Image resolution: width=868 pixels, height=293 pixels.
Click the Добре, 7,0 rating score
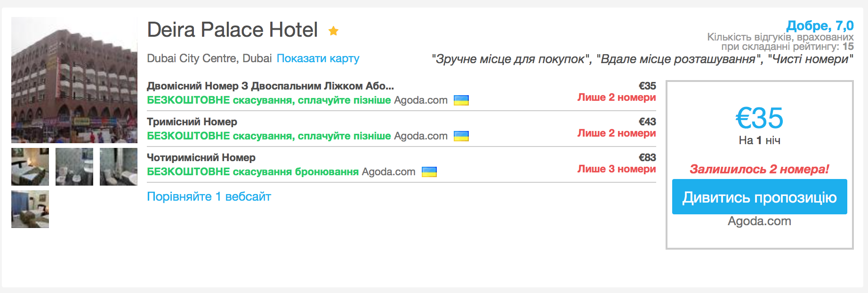pos(820,25)
